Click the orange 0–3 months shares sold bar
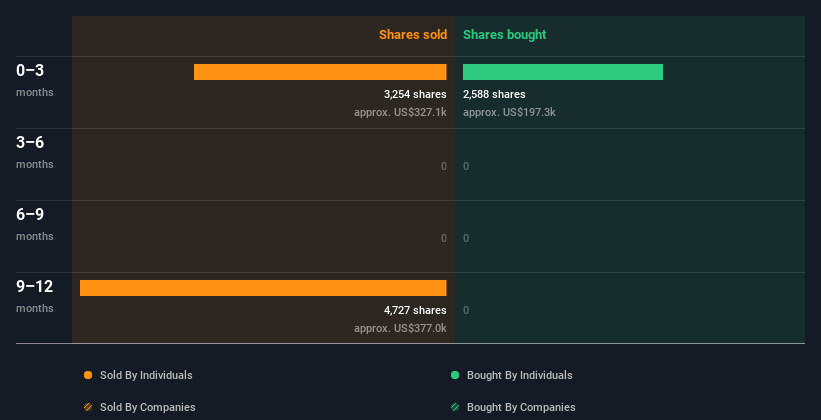821x420 pixels. [x=320, y=72]
